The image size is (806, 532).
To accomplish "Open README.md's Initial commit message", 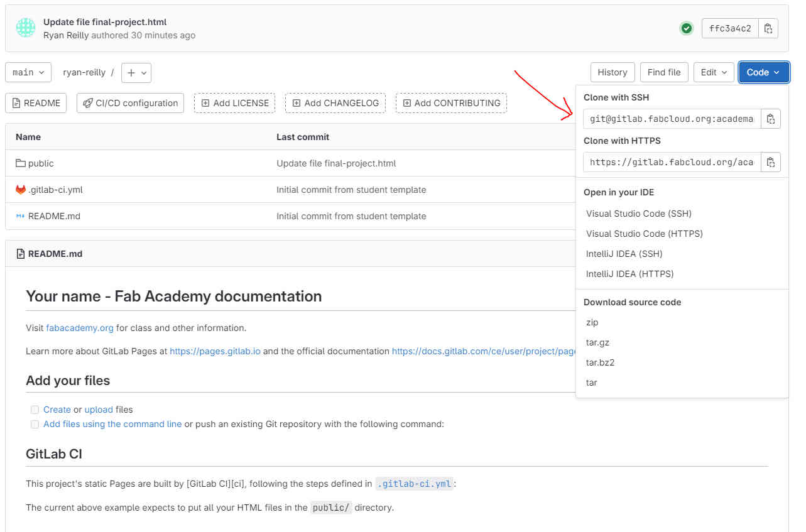I will pyautogui.click(x=351, y=216).
